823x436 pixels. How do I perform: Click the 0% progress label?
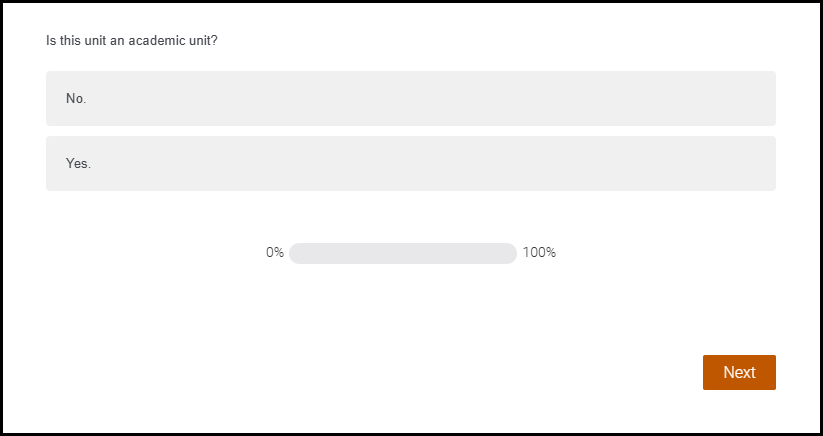click(x=275, y=253)
